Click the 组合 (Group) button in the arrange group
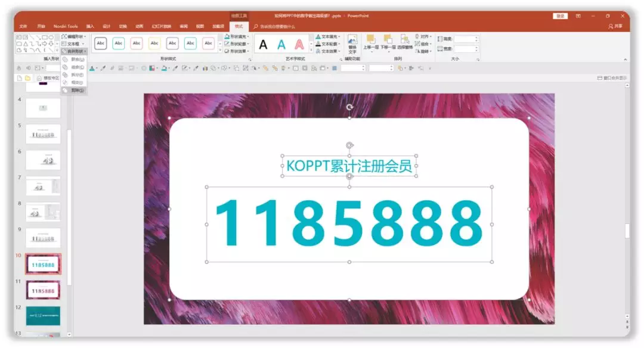The height and width of the screenshot is (348, 644). (423, 44)
